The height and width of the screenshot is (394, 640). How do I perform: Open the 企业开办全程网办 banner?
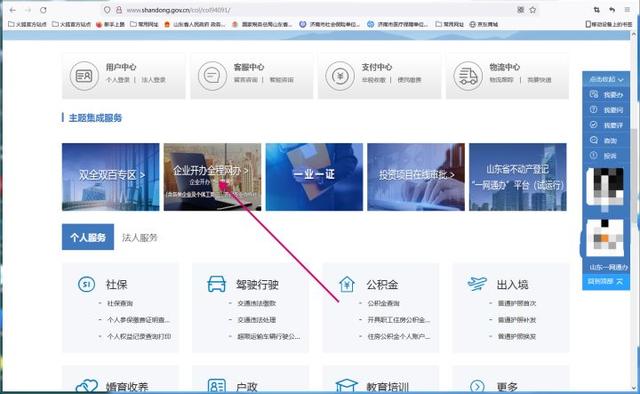tap(212, 177)
